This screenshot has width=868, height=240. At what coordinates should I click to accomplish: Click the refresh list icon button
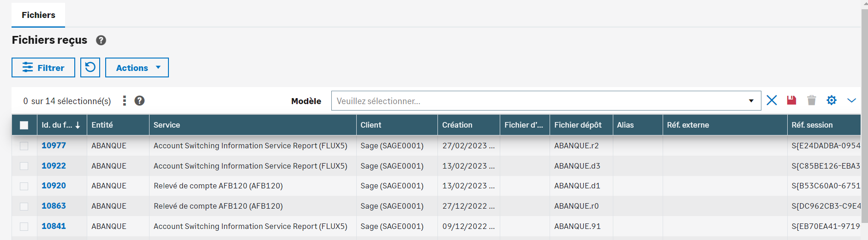[x=90, y=68]
